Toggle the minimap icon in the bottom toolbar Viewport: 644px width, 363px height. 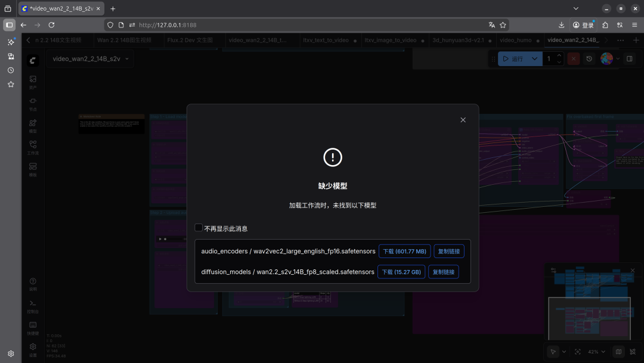[x=618, y=351]
